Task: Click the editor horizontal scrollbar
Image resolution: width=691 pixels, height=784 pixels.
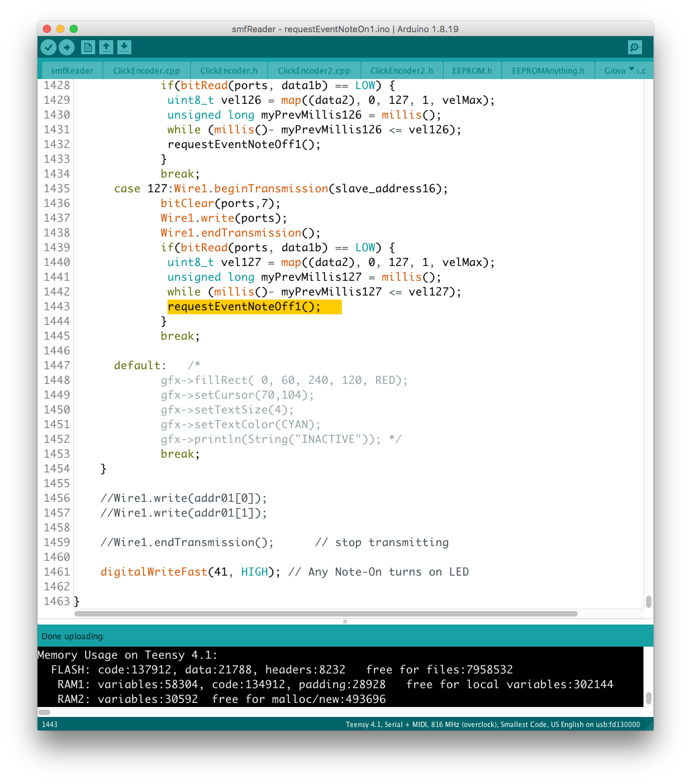Action: point(326,613)
